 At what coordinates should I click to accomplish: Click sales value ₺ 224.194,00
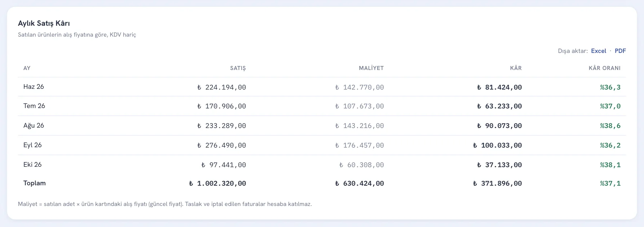[222, 87]
